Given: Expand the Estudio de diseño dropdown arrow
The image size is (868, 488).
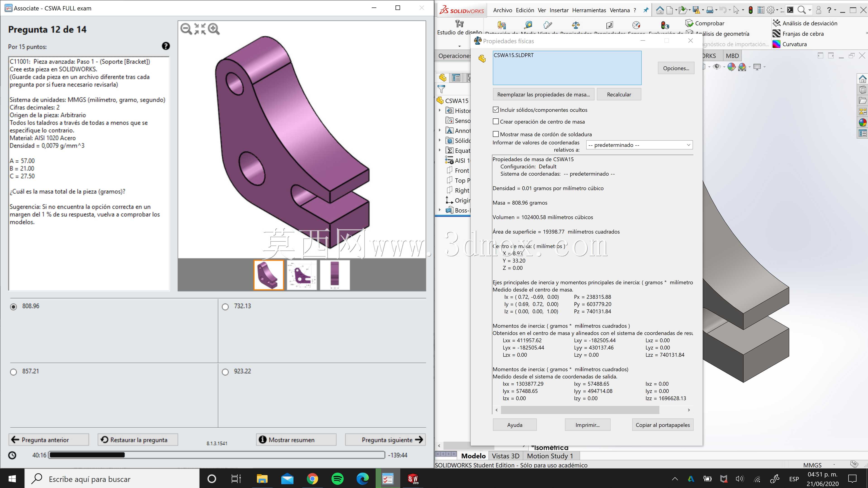Looking at the screenshot, I should point(459,46).
